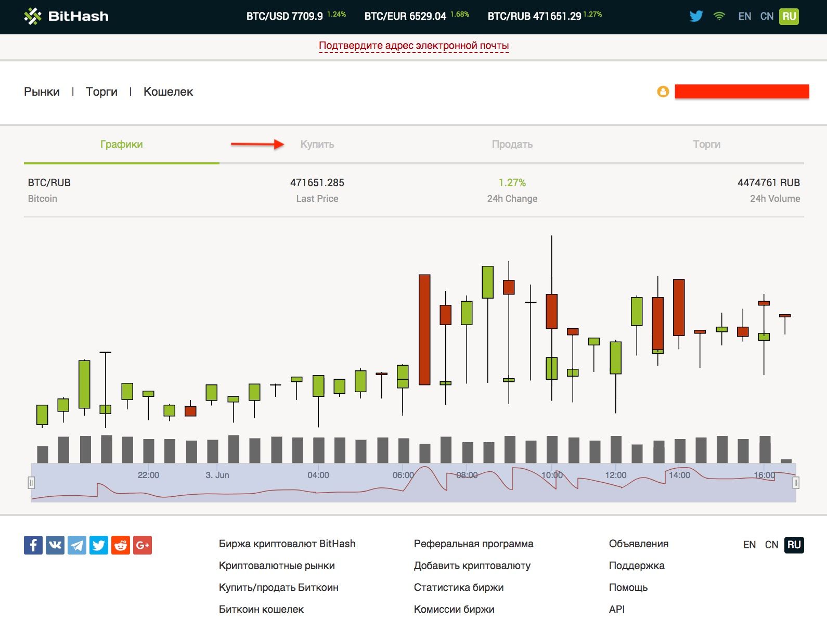Open Купить/продать Биткоин footer link
The image size is (827, 644).
pyautogui.click(x=279, y=587)
